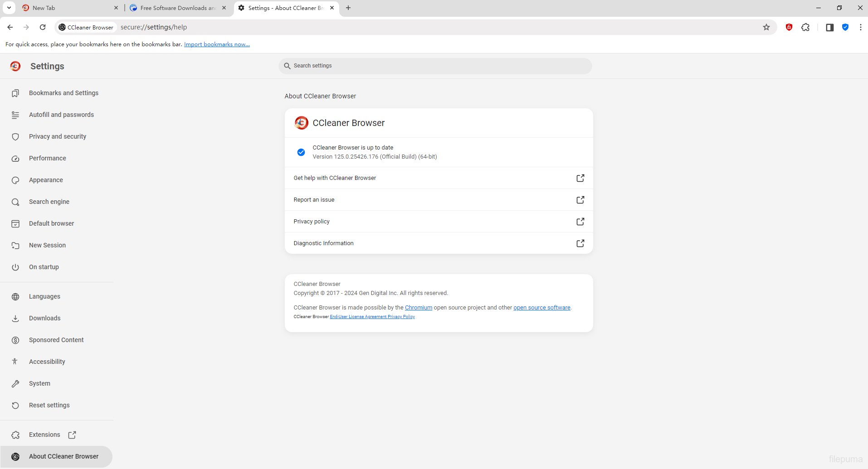Open the red ad blocker shield icon
This screenshot has width=868, height=469.
pos(789,27)
